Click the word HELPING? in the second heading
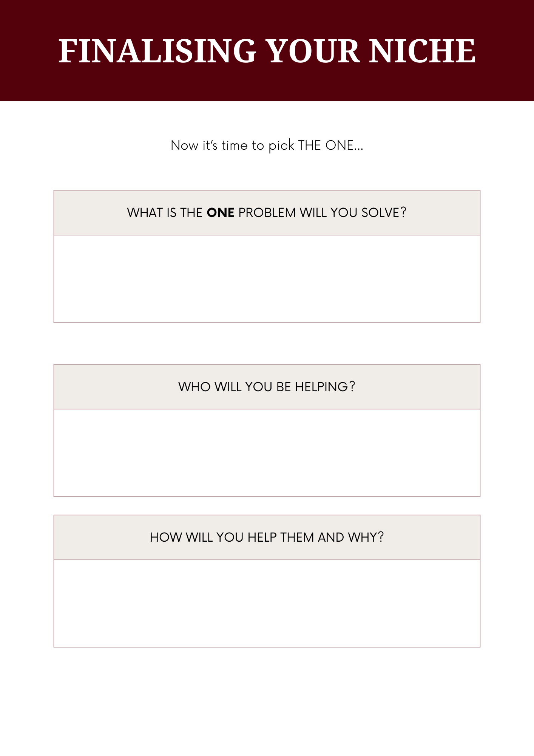Viewport: 534px width, 756px height. (325, 387)
